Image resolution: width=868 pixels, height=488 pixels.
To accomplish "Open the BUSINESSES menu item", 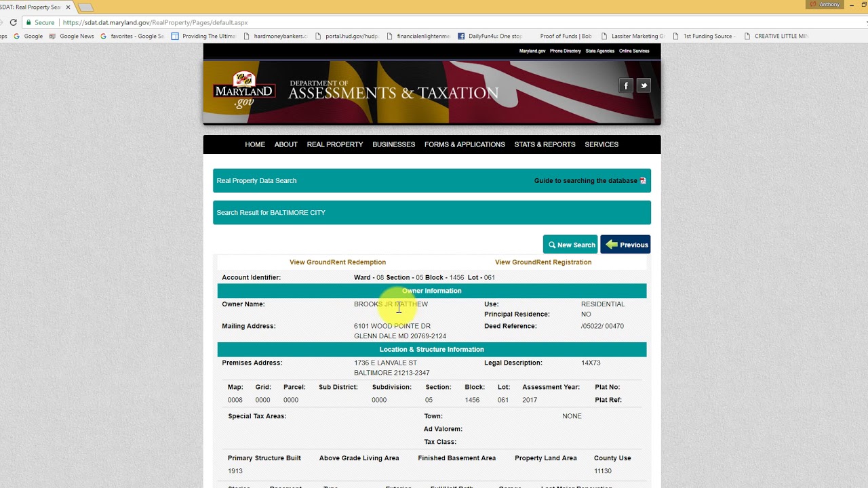I will pos(394,144).
